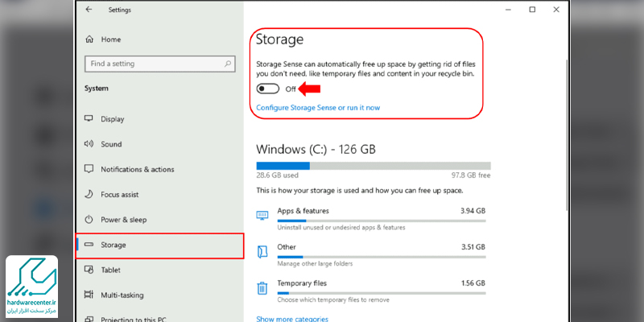The image size is (644, 322).
Task: Click the 3.94 GB value
Action: (473, 211)
